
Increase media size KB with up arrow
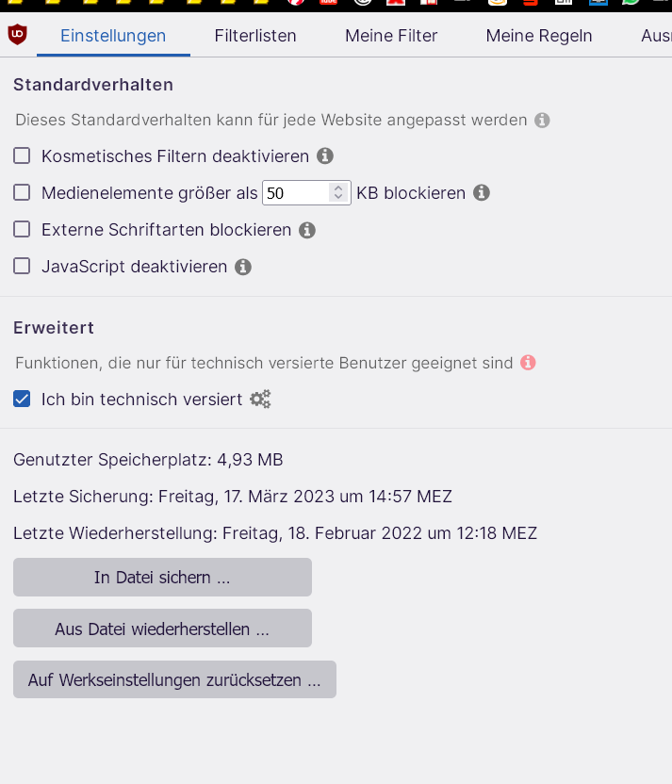(338, 188)
